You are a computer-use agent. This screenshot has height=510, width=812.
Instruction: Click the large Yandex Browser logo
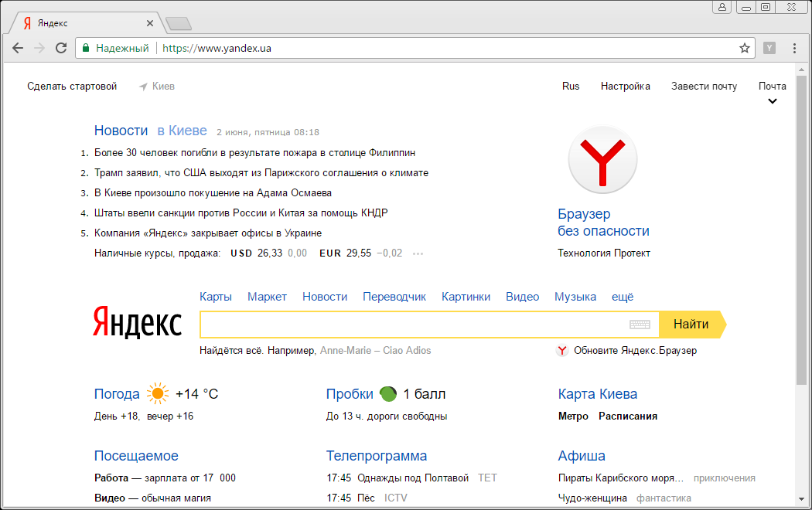click(602, 159)
